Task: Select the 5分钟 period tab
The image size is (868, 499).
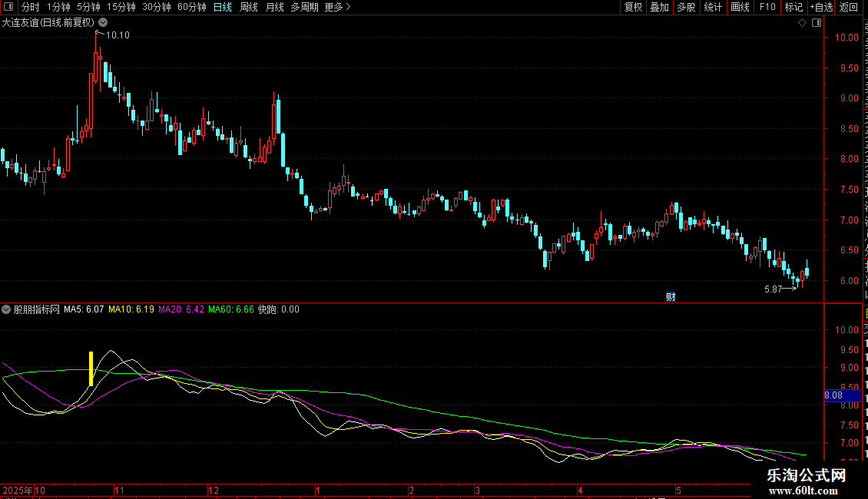Action: 88,7
